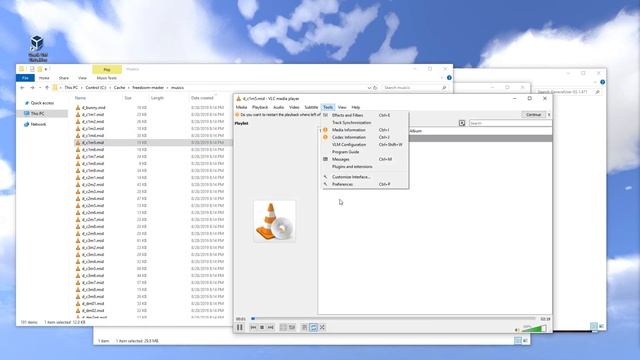Go back in File Explorer

point(22,88)
